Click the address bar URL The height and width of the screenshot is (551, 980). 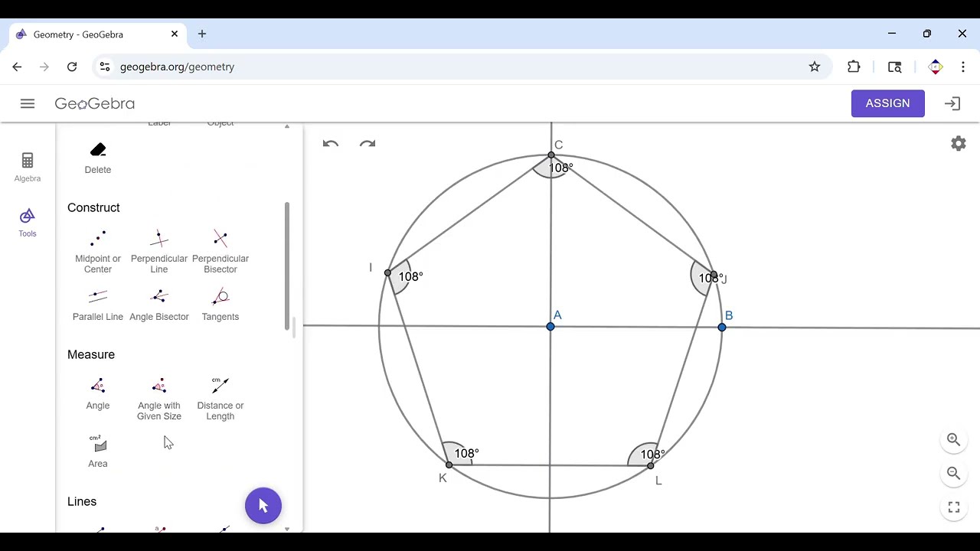(177, 67)
